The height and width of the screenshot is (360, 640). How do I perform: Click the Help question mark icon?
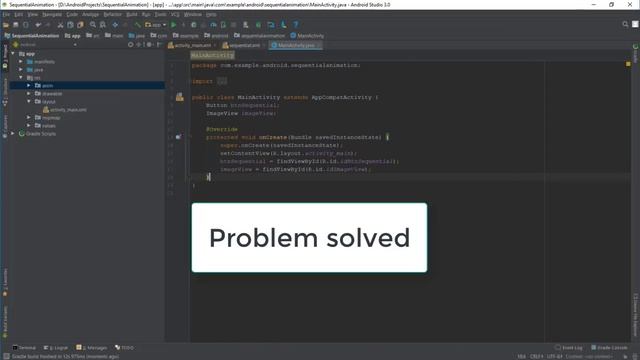(296, 25)
